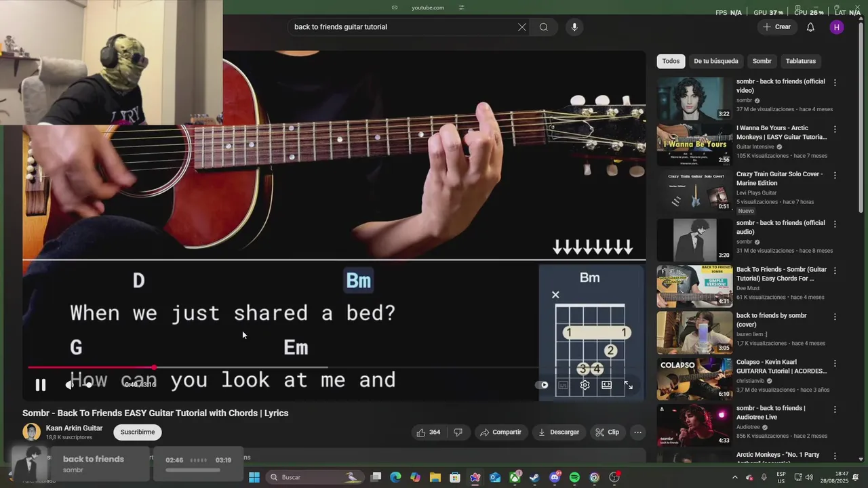The height and width of the screenshot is (488, 868).
Task: Open Microsoft Edge from taskbar
Action: pyautogui.click(x=396, y=477)
